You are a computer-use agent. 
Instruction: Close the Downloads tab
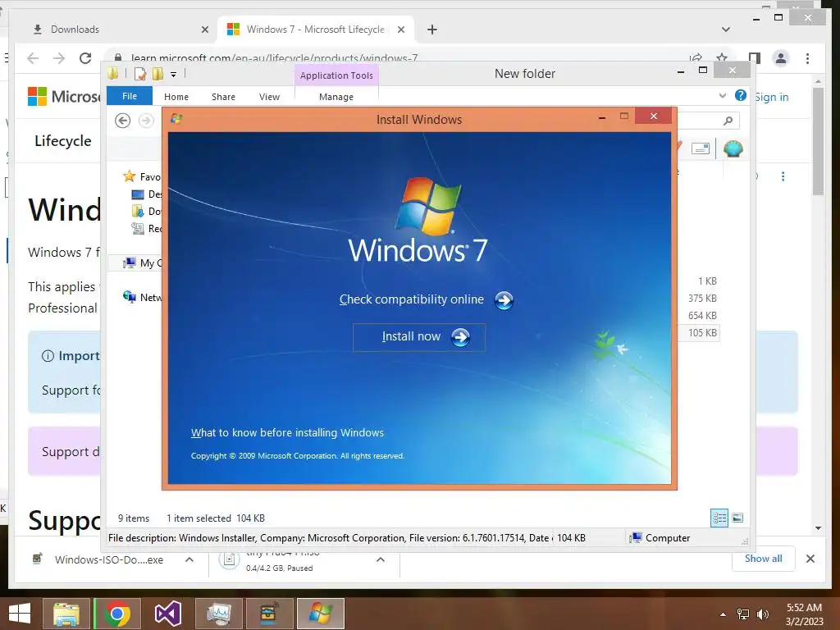tap(204, 30)
